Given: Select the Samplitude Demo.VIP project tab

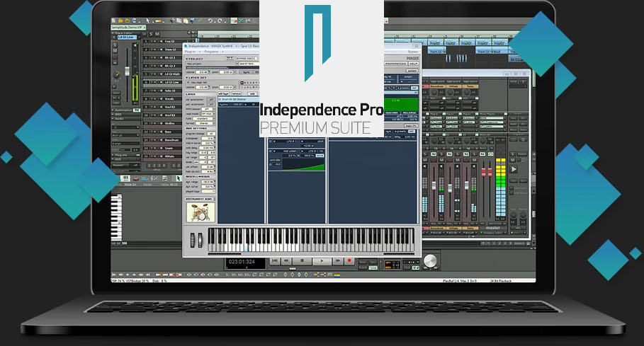Looking at the screenshot, I should [x=128, y=28].
